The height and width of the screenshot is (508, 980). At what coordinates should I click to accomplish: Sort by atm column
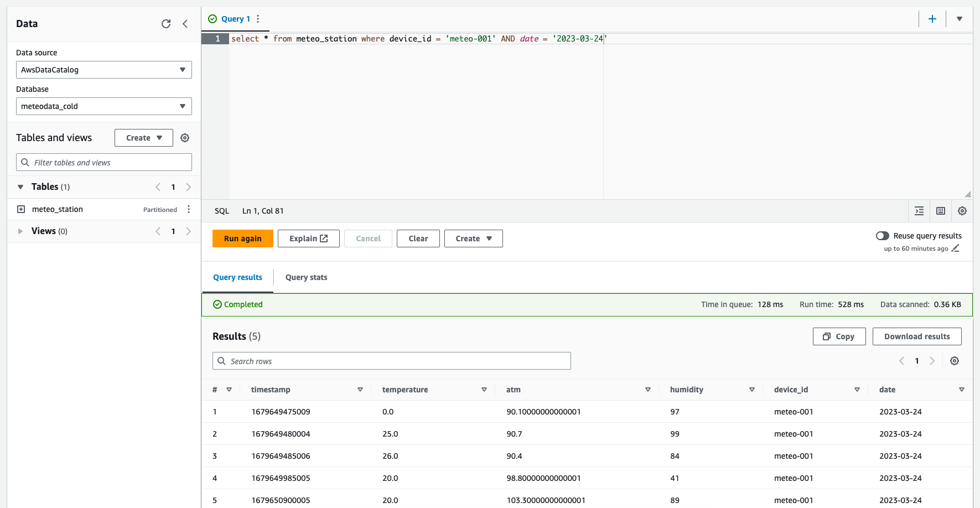pos(648,390)
